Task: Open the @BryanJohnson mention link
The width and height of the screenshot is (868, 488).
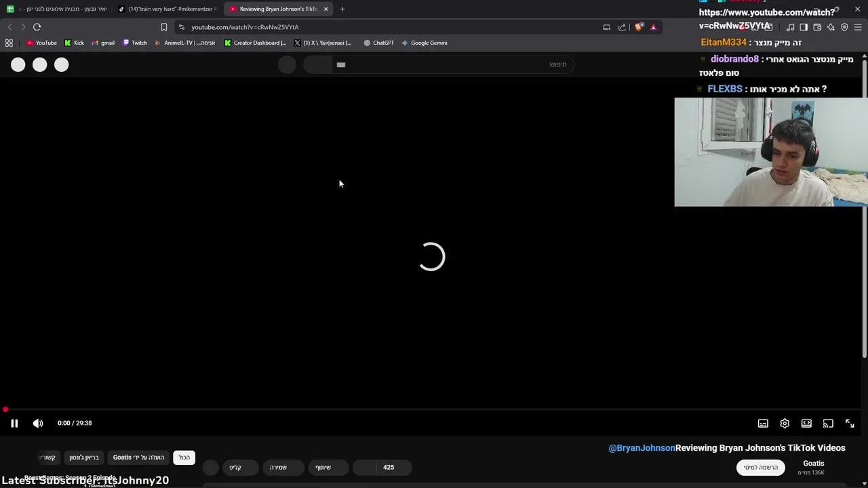Action: pyautogui.click(x=642, y=448)
